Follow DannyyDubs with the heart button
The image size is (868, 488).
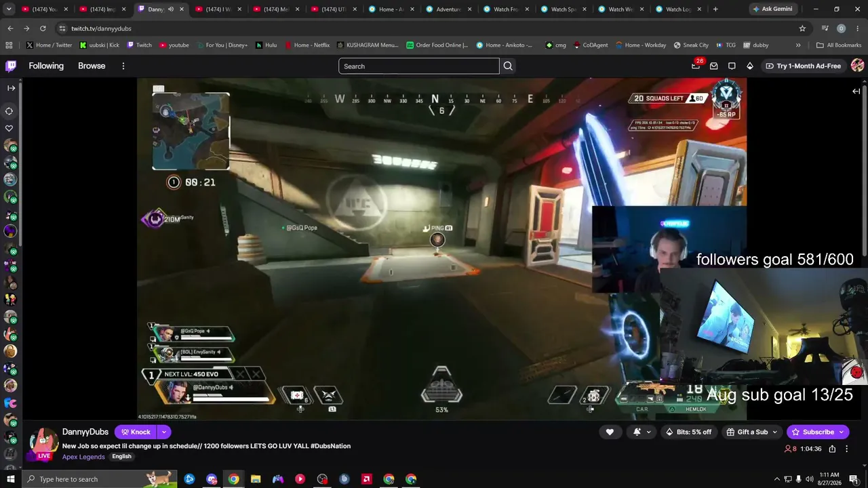[x=610, y=432]
